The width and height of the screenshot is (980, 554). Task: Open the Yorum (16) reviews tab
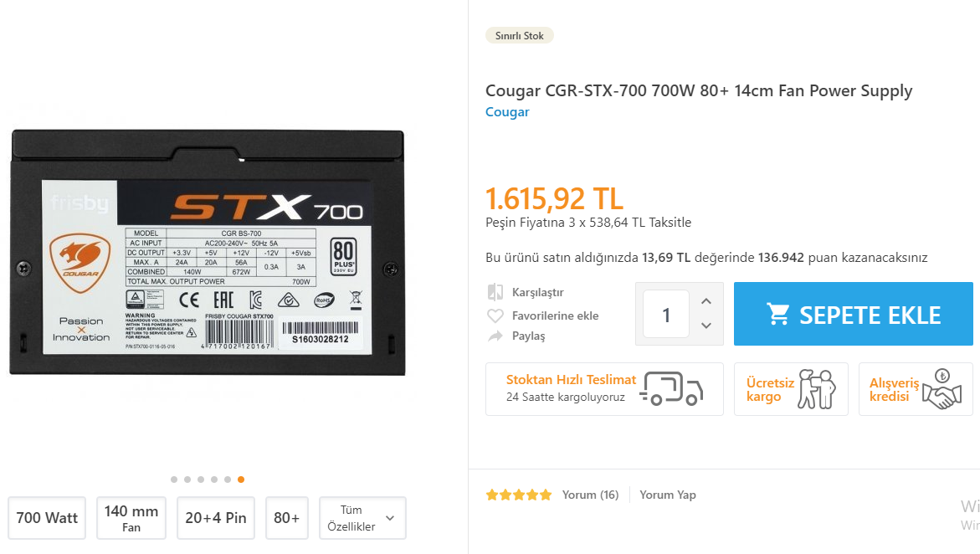click(590, 495)
